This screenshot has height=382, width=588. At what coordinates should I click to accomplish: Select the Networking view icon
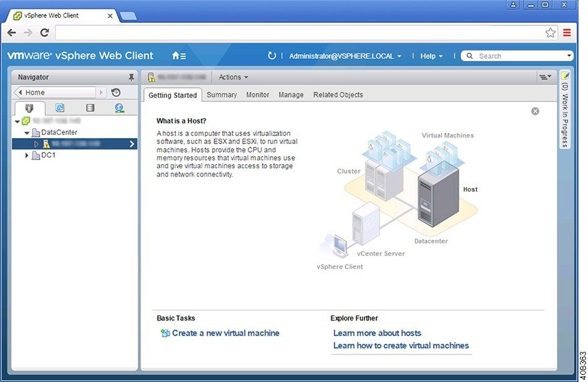click(119, 108)
